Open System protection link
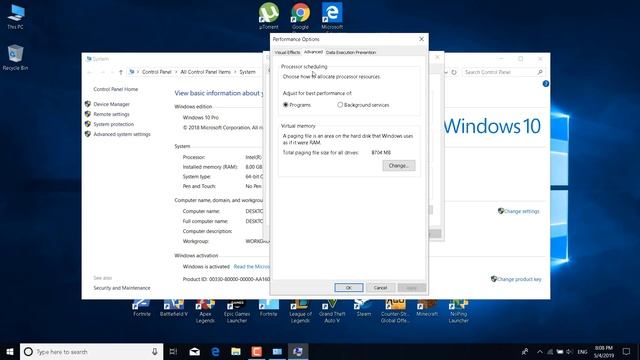The height and width of the screenshot is (360, 640). click(113, 124)
